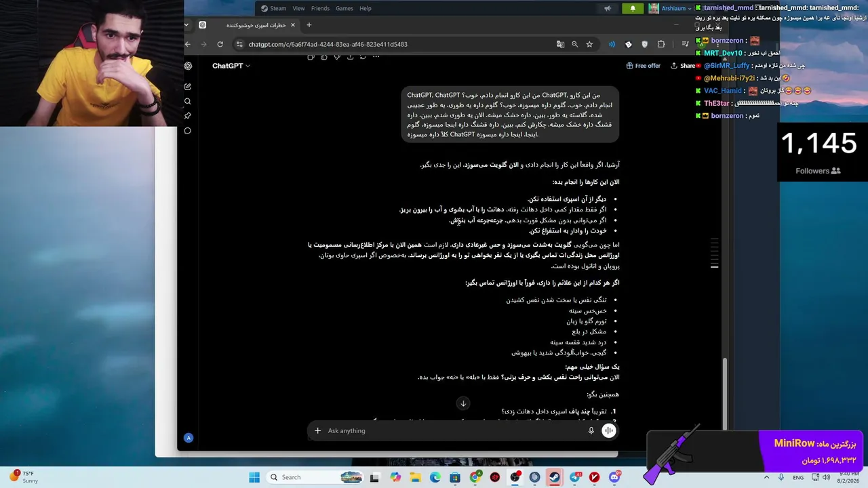Go back in the browser

point(188,44)
